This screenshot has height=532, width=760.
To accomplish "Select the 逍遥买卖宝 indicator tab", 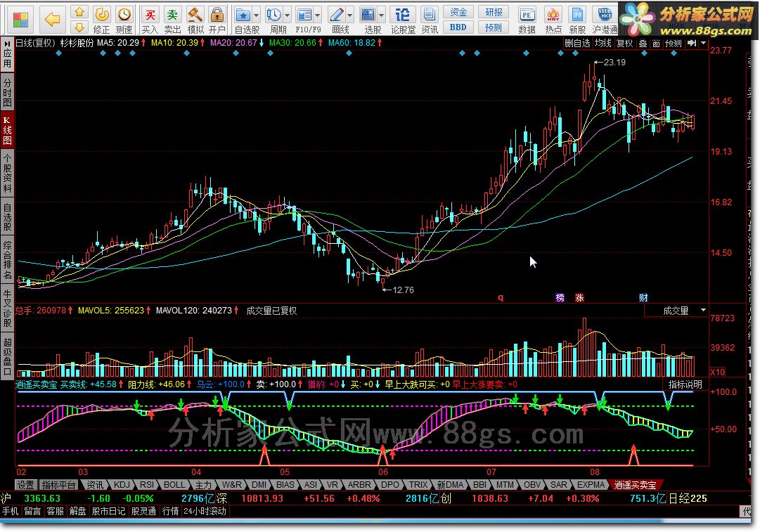I will (x=635, y=484).
